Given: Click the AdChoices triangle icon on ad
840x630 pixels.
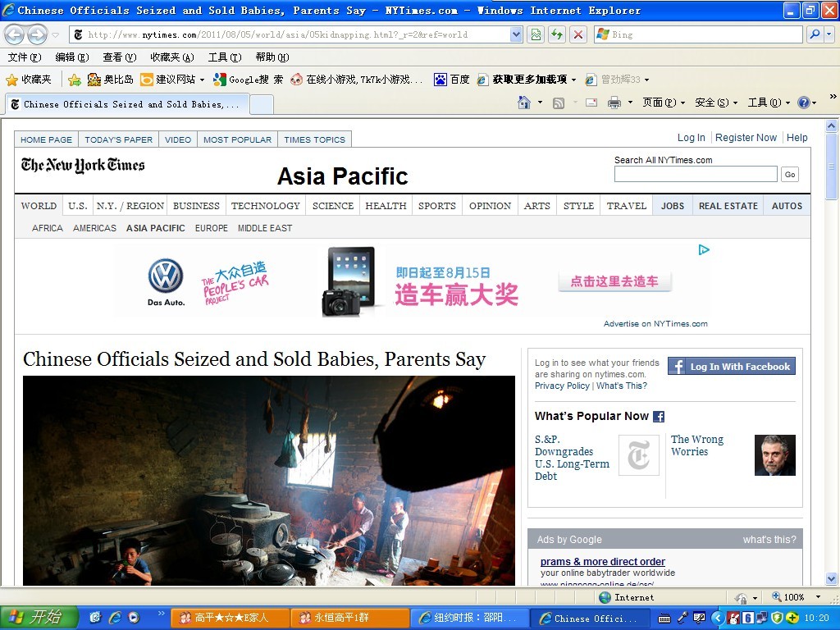Looking at the screenshot, I should (x=703, y=250).
